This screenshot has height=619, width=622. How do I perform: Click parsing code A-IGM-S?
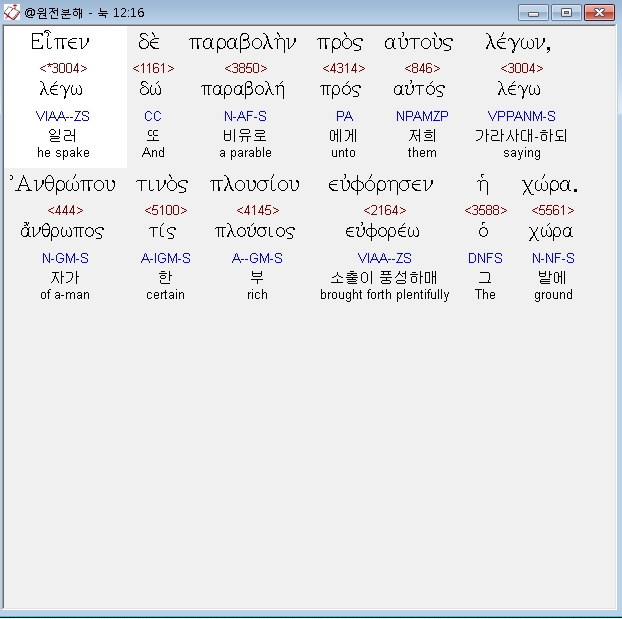coord(165,258)
